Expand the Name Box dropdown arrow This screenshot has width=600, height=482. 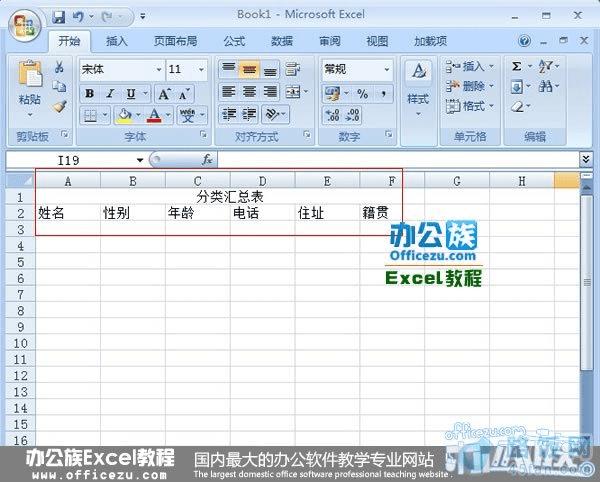click(140, 160)
